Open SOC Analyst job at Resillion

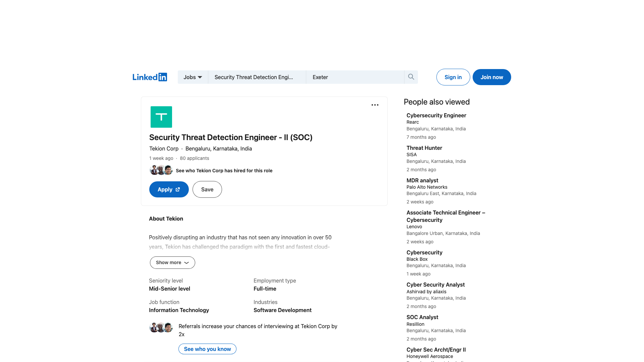422,317
